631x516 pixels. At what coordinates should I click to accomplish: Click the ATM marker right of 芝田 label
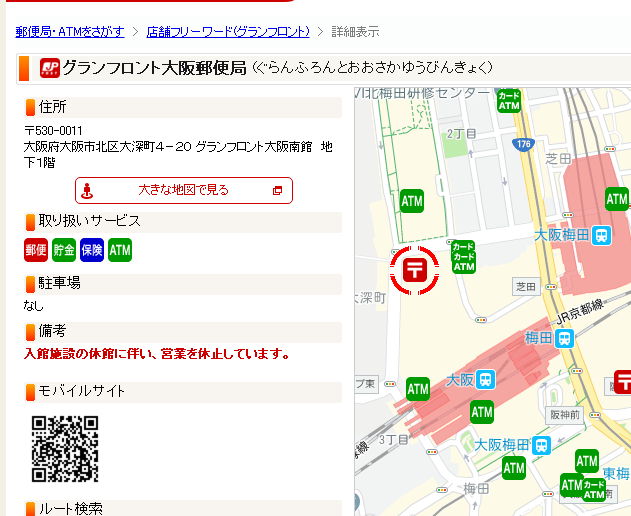pos(617,199)
